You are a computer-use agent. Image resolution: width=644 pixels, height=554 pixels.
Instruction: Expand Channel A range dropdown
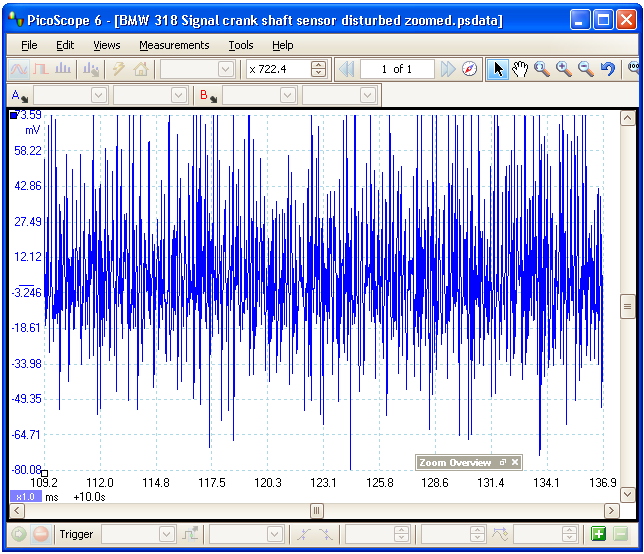tap(98, 95)
